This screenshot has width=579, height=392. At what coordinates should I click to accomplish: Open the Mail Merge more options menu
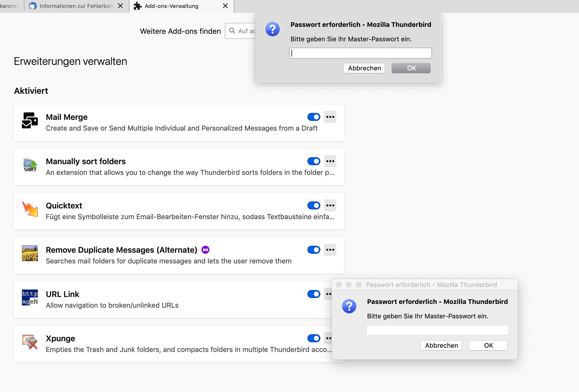click(x=330, y=117)
